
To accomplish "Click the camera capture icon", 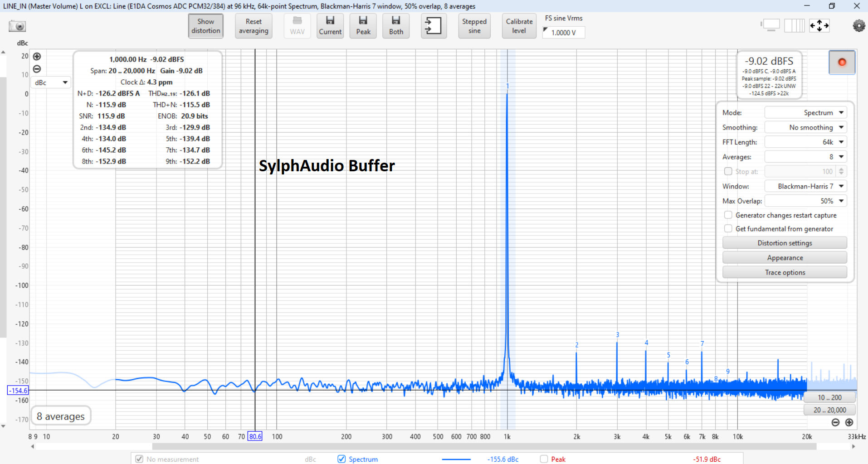I will click(x=17, y=26).
